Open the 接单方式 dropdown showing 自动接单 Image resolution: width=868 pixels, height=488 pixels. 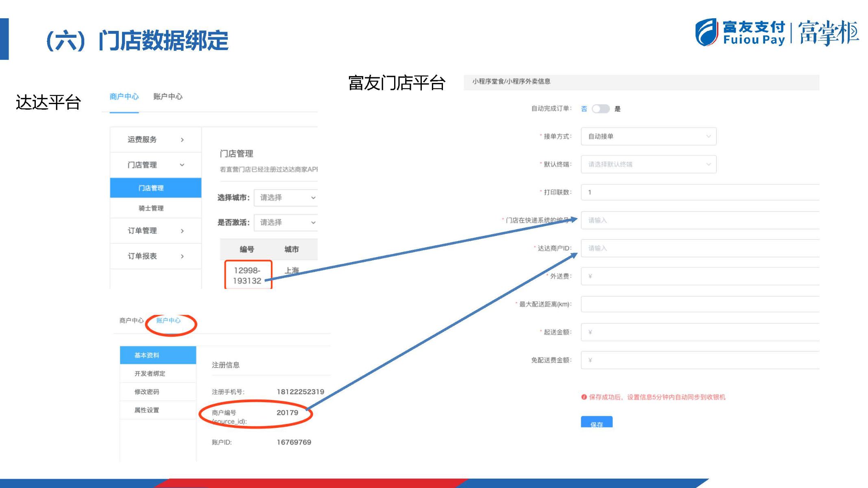(648, 136)
